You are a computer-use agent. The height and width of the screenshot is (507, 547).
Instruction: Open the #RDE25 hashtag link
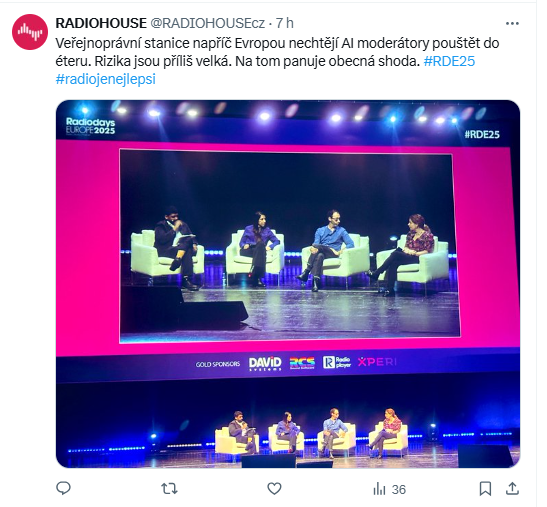pos(449,61)
